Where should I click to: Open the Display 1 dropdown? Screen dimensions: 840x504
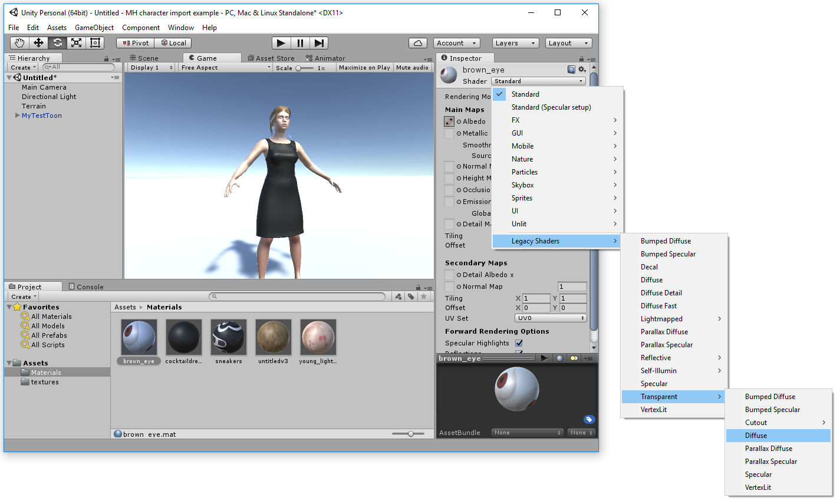151,68
